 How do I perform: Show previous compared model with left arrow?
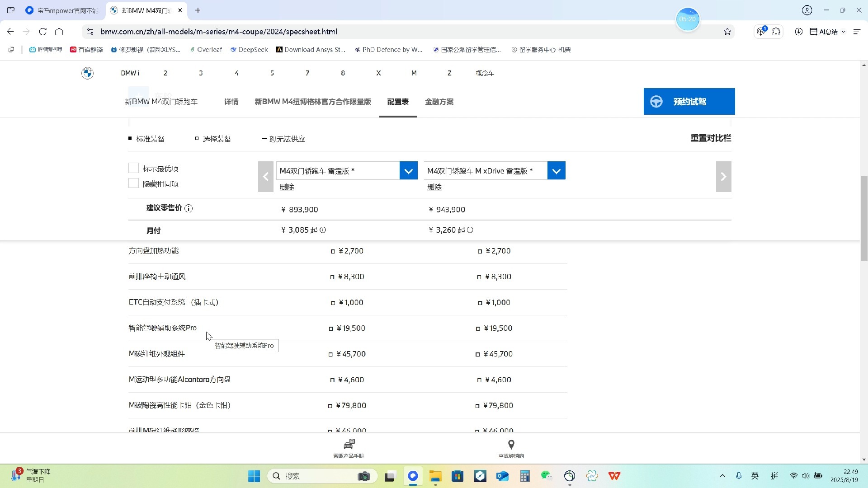266,177
